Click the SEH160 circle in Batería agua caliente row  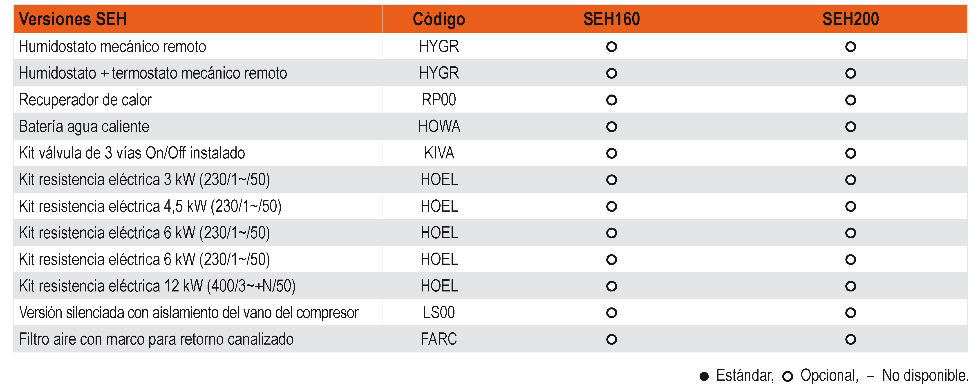[611, 127]
